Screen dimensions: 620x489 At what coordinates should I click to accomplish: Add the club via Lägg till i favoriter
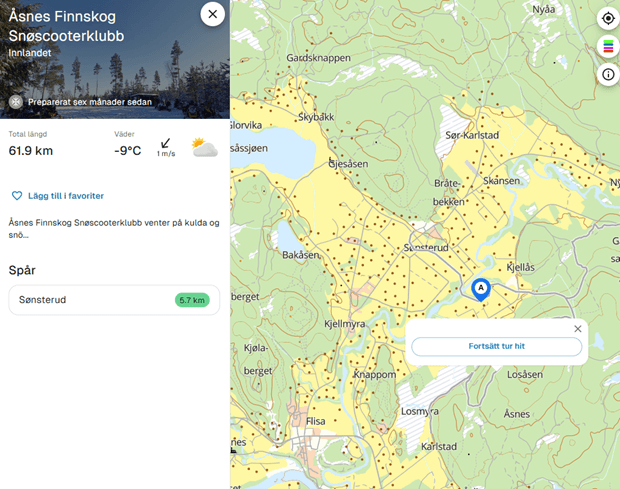click(x=64, y=196)
